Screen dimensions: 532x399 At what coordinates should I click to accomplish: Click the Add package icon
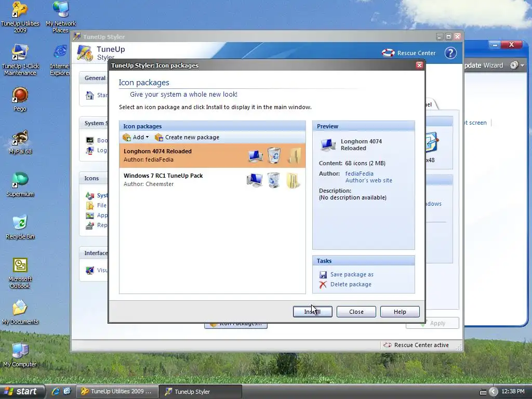pyautogui.click(x=127, y=137)
